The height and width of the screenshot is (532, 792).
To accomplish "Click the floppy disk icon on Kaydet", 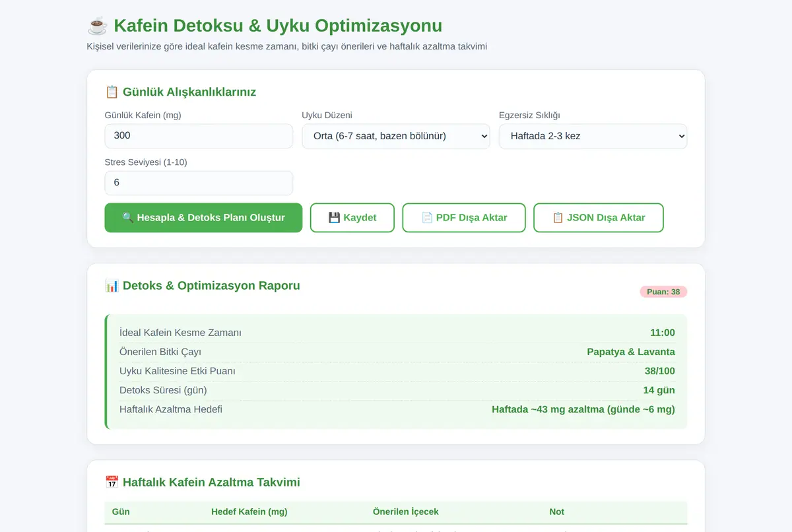I will 334,218.
